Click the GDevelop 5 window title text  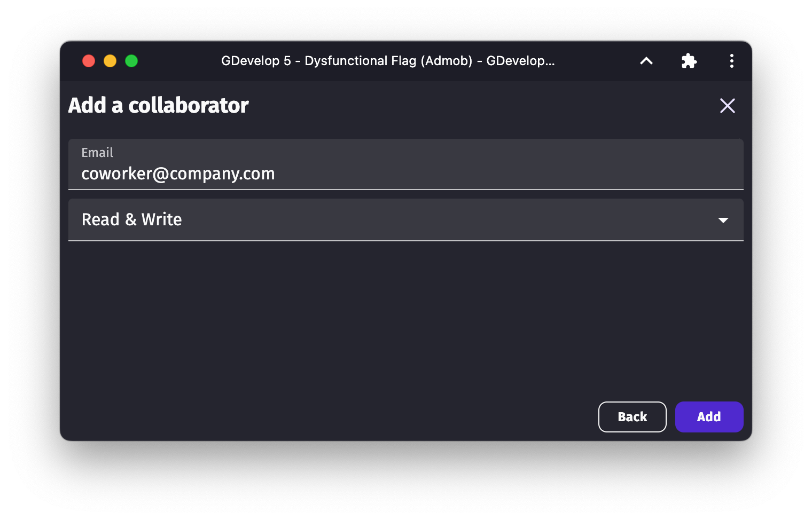coord(388,61)
